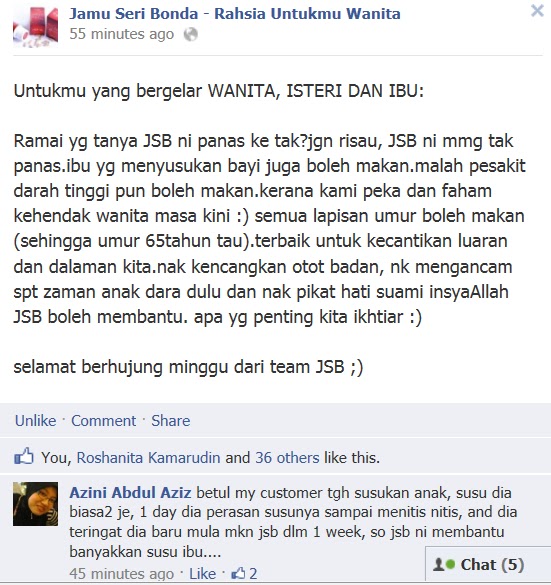Click the globe public-privacy icon
The width and height of the screenshot is (551, 585).
191,34
